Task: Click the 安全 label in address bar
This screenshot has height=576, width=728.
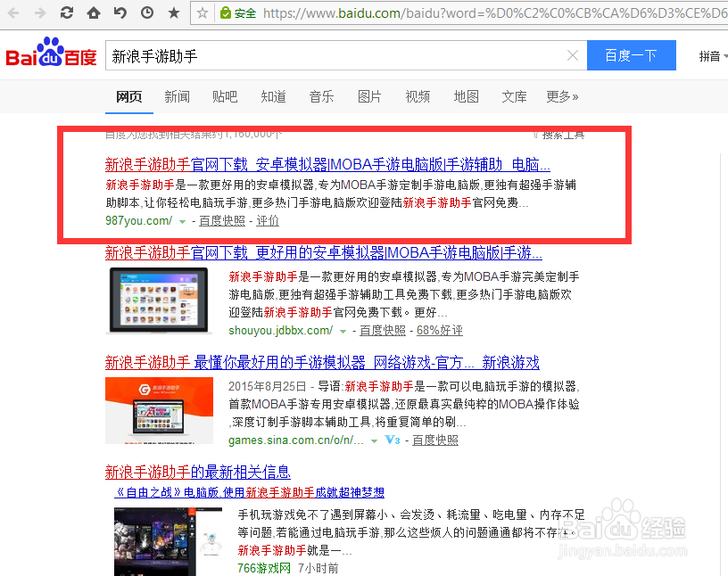Action: click(x=245, y=13)
